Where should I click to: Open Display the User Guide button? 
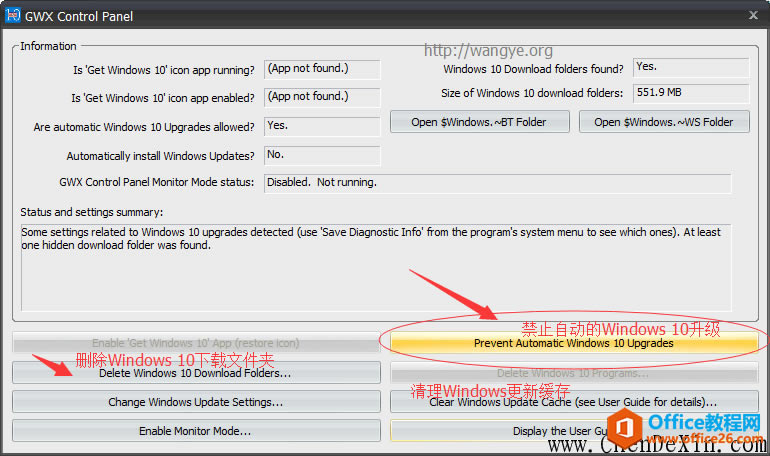pyautogui.click(x=574, y=431)
